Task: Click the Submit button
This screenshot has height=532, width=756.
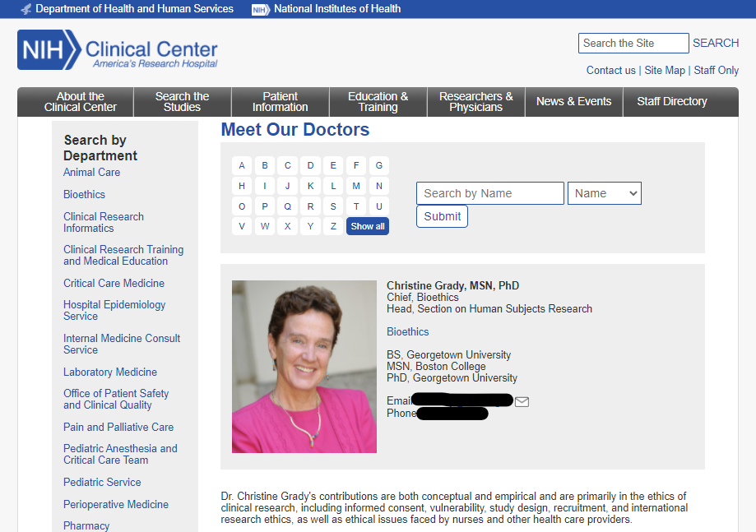Action: tap(442, 216)
